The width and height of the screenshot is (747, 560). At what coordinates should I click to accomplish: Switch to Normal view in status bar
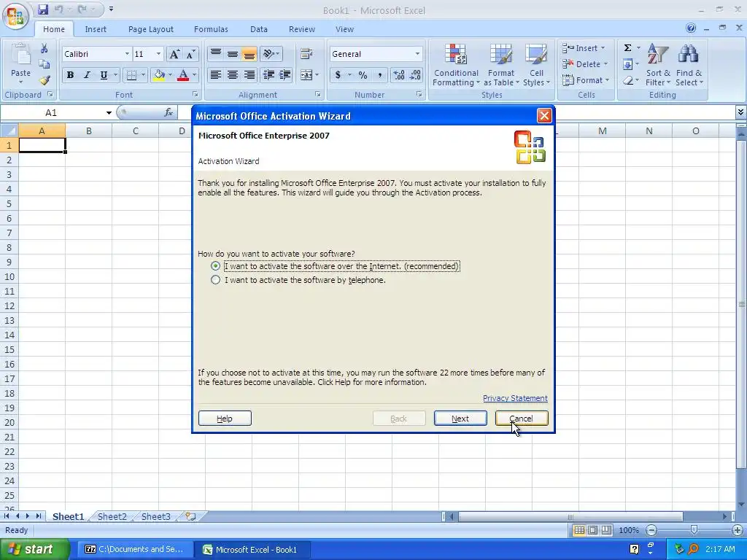point(578,530)
